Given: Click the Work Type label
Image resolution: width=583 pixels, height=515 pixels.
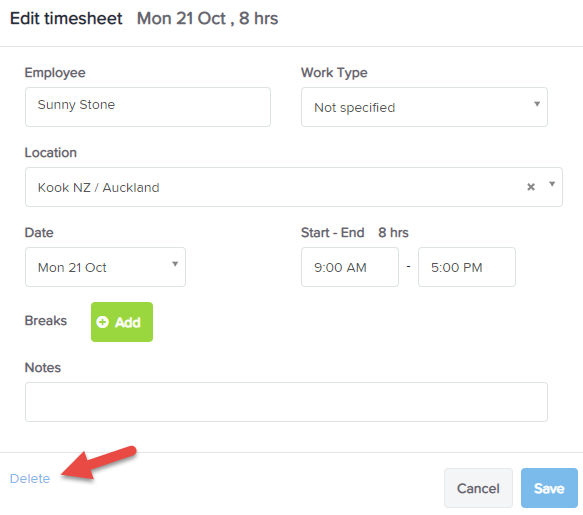Looking at the screenshot, I should pos(334,73).
